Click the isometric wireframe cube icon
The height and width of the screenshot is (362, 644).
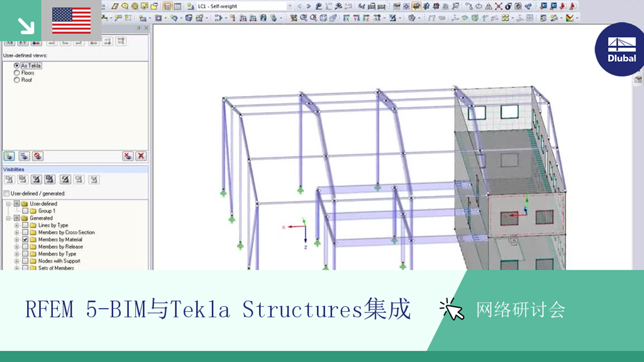coord(323,18)
